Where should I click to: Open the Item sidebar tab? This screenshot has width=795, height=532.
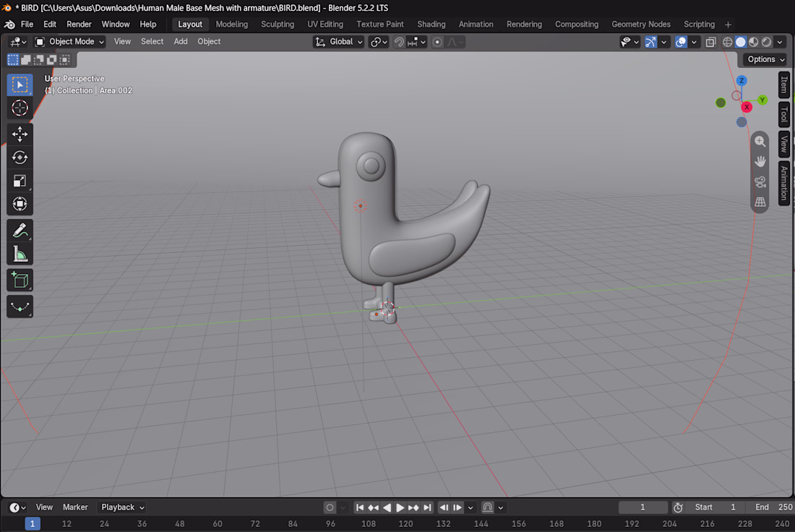click(784, 85)
